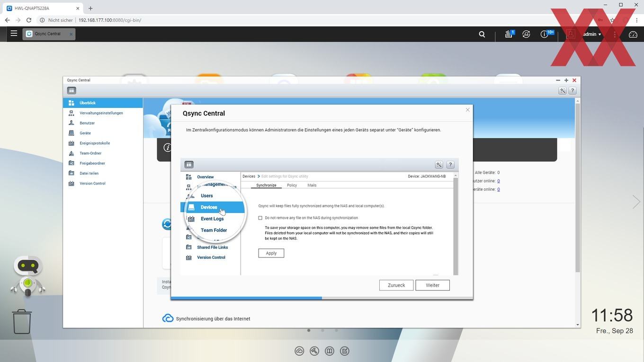
Task: Open the Qboost robot assistant
Action: point(28,276)
